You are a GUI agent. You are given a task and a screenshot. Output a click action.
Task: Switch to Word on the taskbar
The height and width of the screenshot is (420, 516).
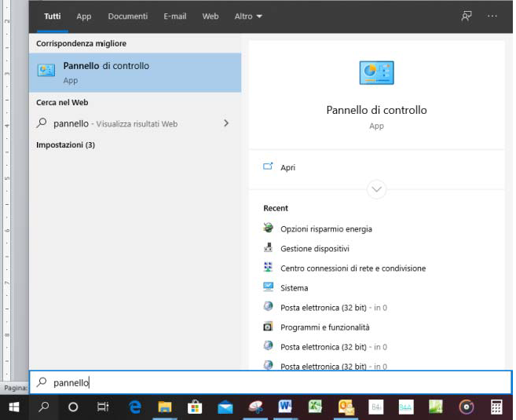(285, 407)
